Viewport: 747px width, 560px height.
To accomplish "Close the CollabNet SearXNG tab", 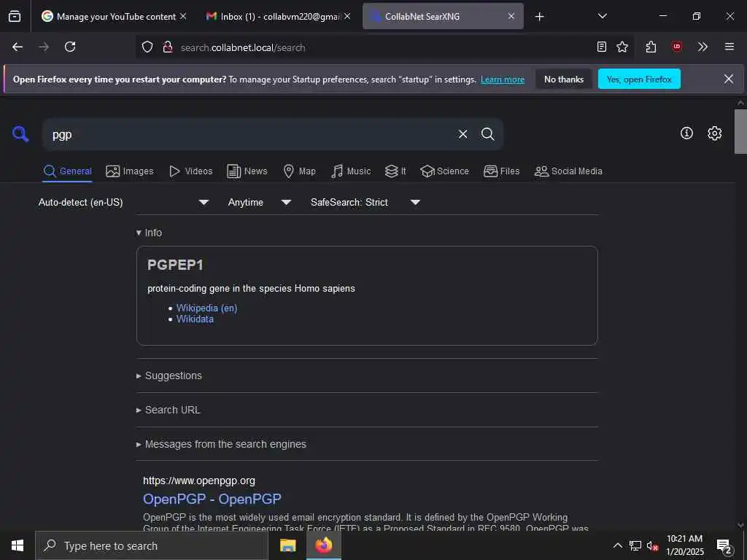I will pos(511,16).
